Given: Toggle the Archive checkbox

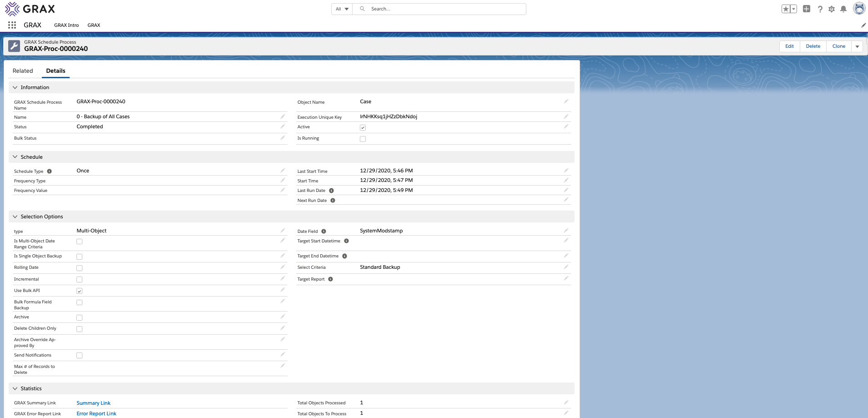Looking at the screenshot, I should pyautogui.click(x=79, y=317).
